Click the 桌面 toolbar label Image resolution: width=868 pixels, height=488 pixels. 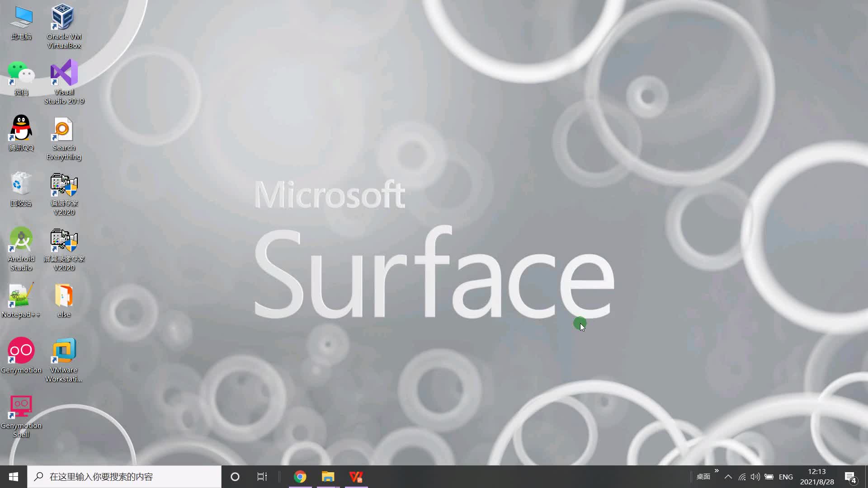click(703, 477)
